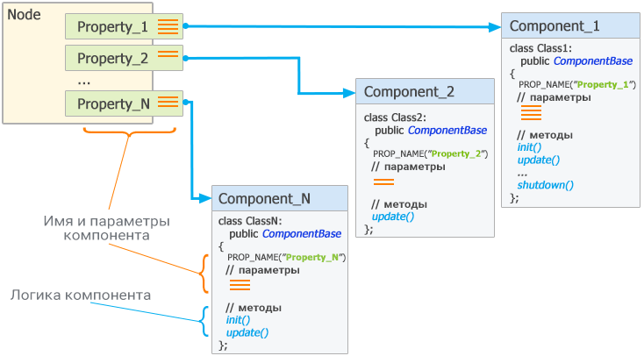
Task: Click the orange parameter lines in Component_2
Action: [x=383, y=182]
